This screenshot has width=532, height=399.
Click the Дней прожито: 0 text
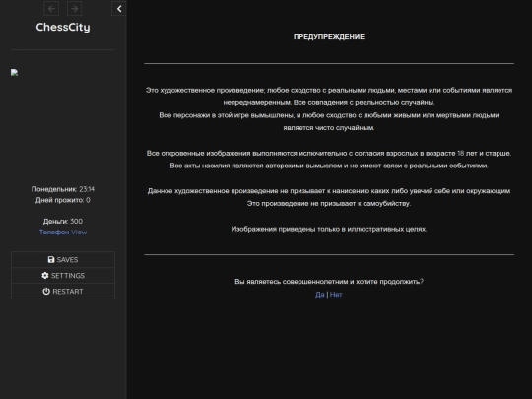(x=63, y=200)
